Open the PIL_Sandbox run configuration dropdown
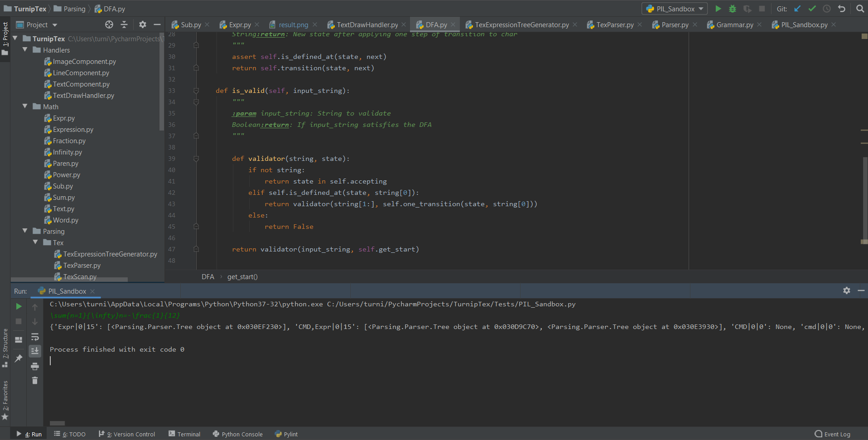The image size is (868, 440). click(675, 9)
